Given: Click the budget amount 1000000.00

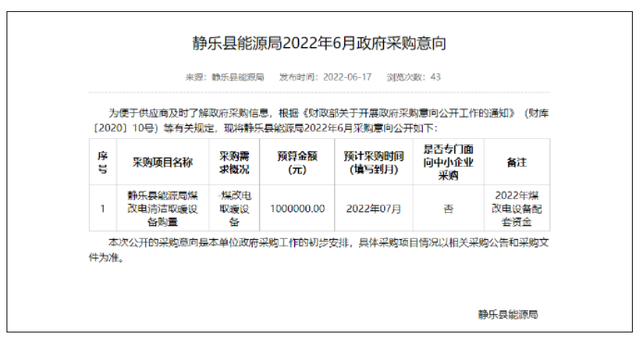Looking at the screenshot, I should pyautogui.click(x=297, y=208).
